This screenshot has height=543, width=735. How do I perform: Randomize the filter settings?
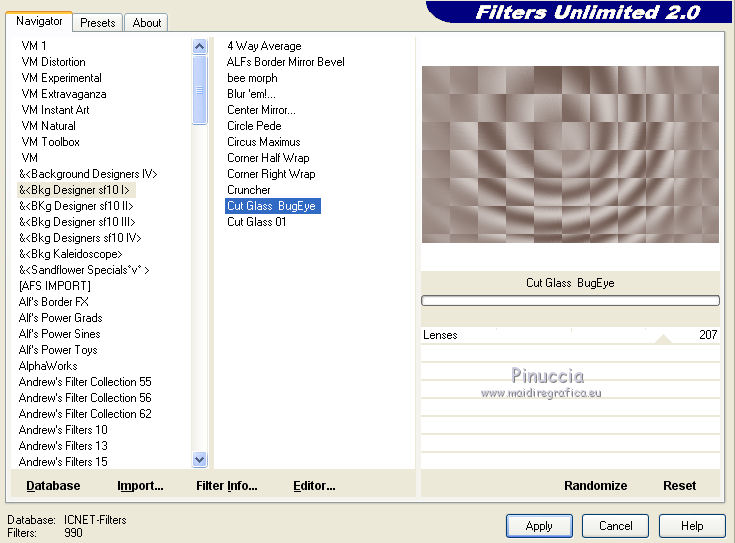point(595,485)
